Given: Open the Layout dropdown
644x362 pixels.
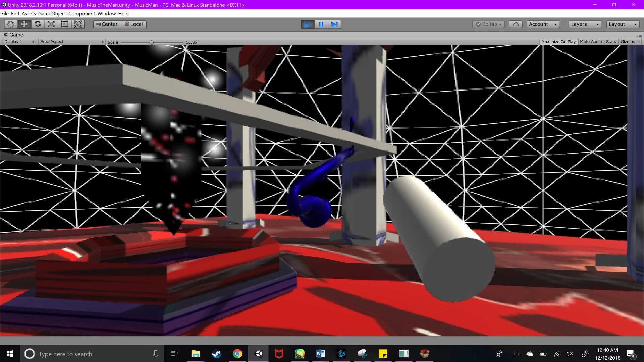Looking at the screenshot, I should [623, 24].
